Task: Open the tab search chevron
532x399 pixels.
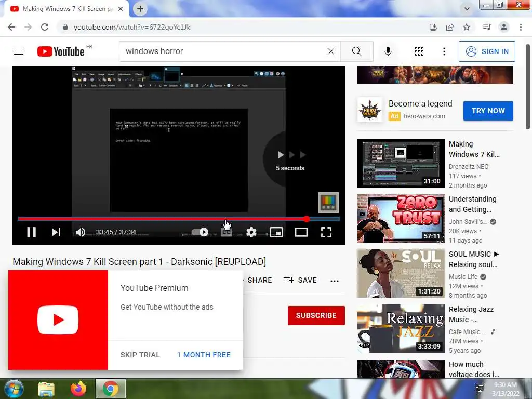Action: pyautogui.click(x=467, y=9)
